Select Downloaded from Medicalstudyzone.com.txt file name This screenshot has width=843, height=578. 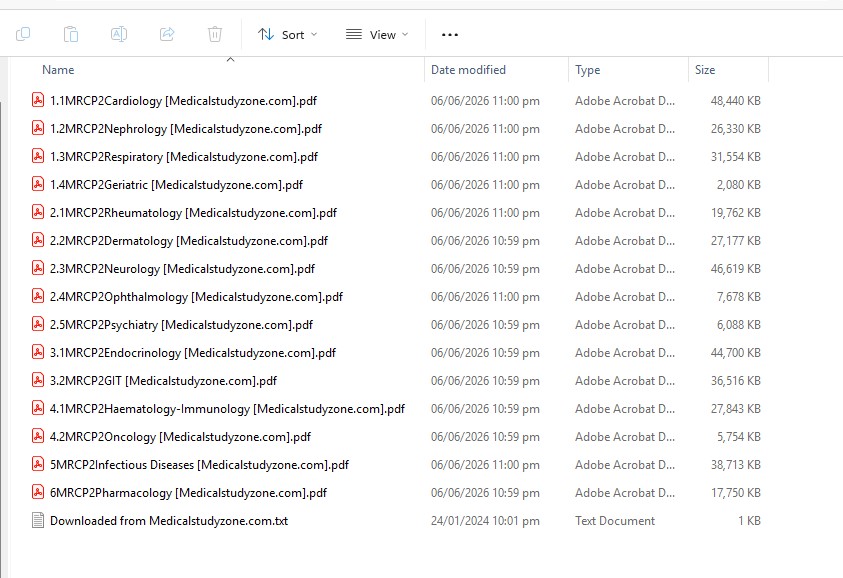click(x=169, y=520)
